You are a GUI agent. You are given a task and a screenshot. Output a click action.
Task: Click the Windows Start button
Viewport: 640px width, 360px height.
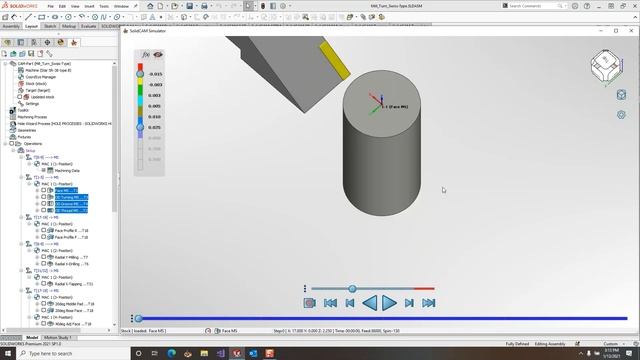(8, 353)
